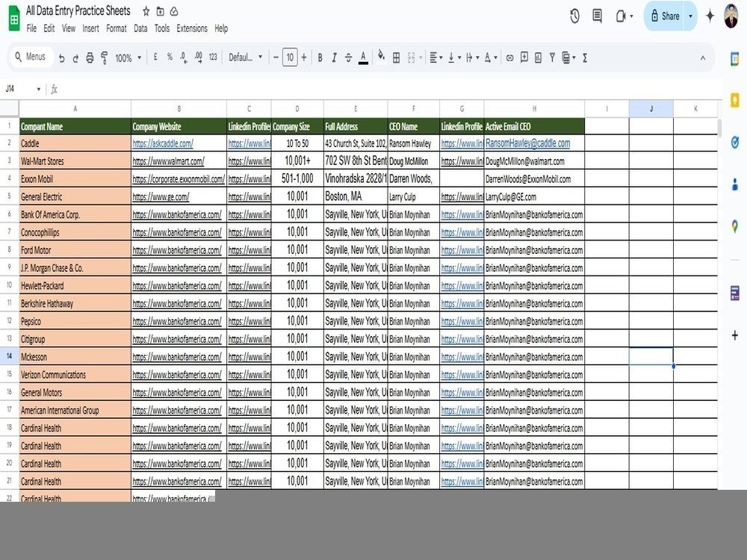Open Calendar in the side panel

pyautogui.click(x=735, y=59)
